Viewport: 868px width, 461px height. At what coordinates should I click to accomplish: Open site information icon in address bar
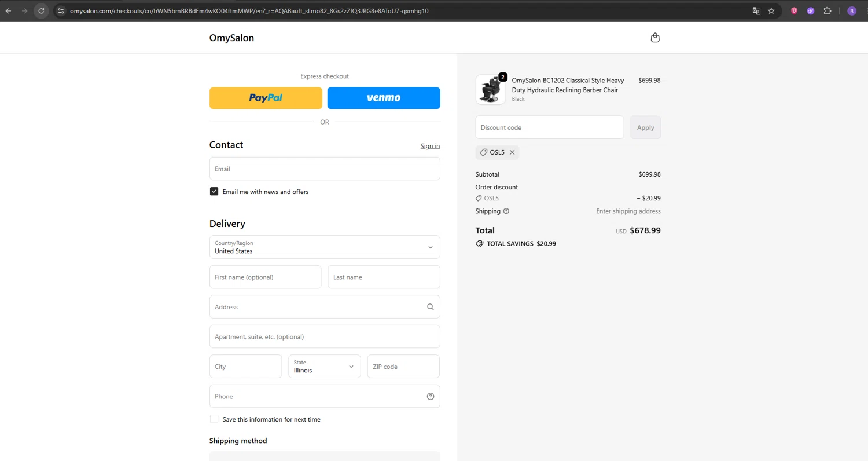coord(61,10)
